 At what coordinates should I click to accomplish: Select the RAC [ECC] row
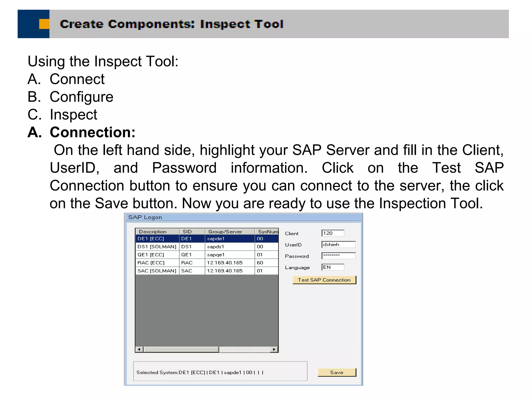(x=207, y=263)
